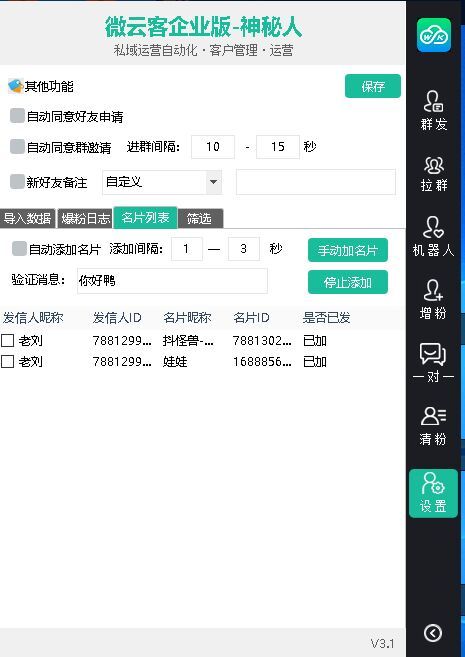The width and height of the screenshot is (465, 657).
Task: Switch to the 导入数据 tab
Action: click(x=28, y=218)
